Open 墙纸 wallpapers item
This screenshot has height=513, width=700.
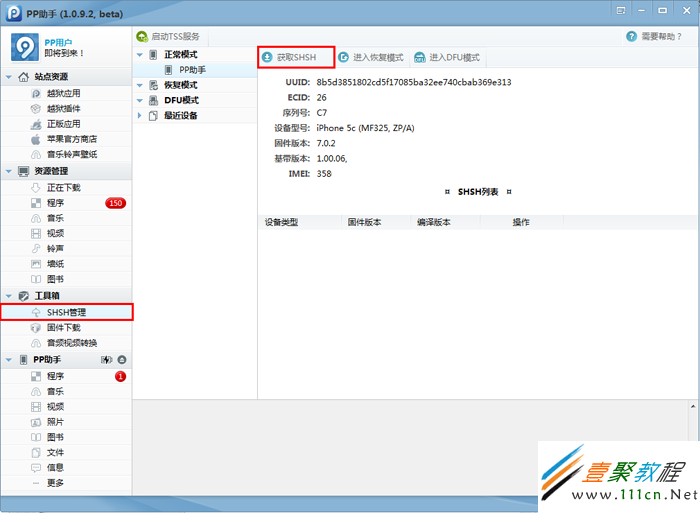66,263
